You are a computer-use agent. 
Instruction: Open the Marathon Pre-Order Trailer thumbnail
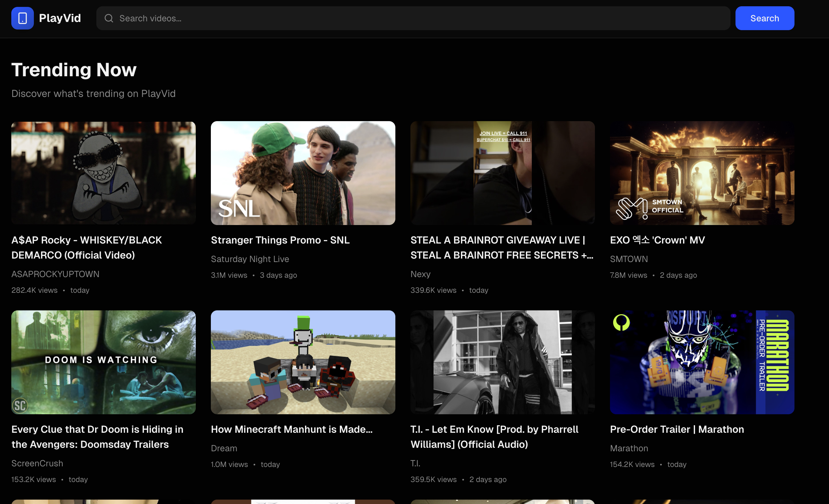[x=702, y=362]
